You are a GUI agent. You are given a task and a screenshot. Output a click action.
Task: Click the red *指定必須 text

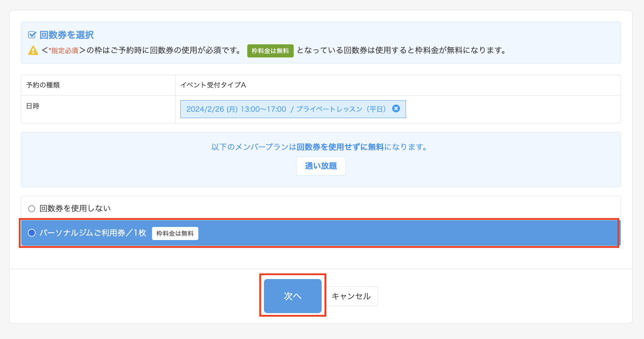point(64,51)
